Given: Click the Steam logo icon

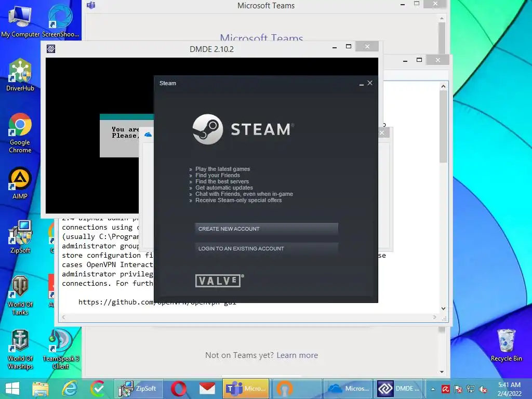Looking at the screenshot, I should pyautogui.click(x=208, y=129).
